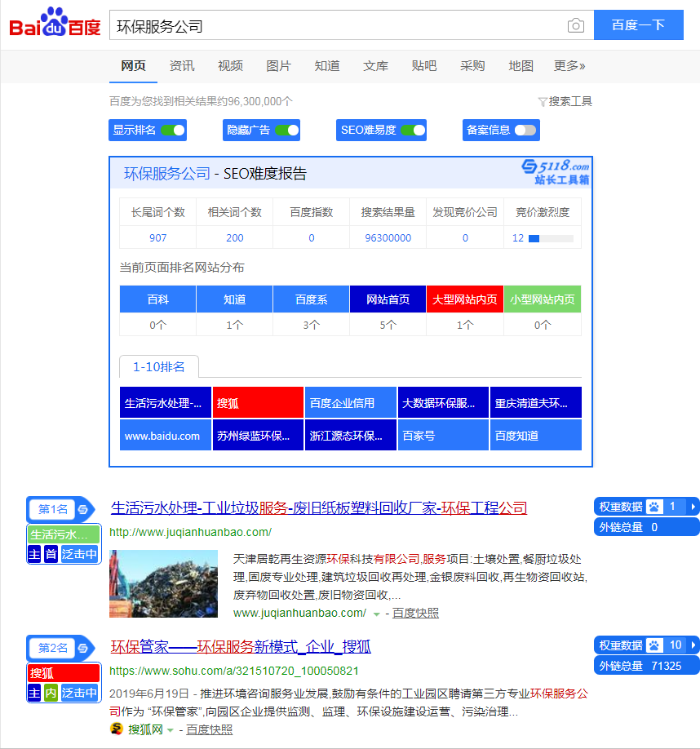Expand the 更多» menu
Image resolution: width=700 pixels, height=749 pixels.
(x=569, y=66)
